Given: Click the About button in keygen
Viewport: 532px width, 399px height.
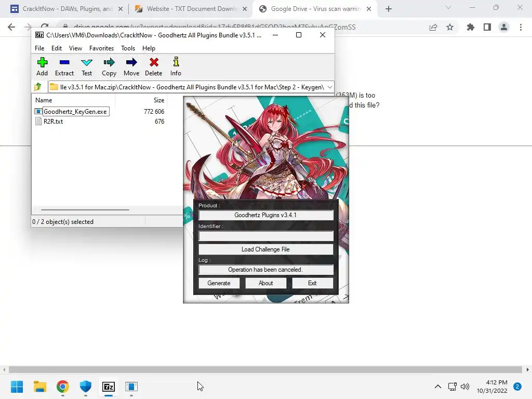Looking at the screenshot, I should point(265,283).
